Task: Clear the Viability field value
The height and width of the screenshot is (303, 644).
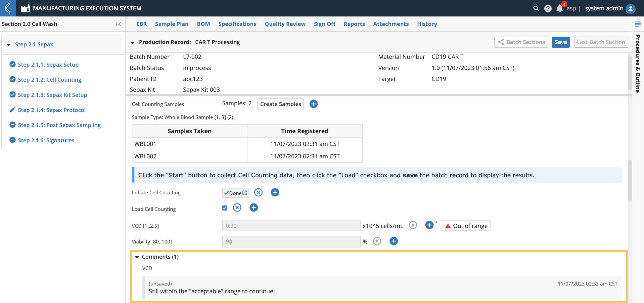Action: point(377,241)
